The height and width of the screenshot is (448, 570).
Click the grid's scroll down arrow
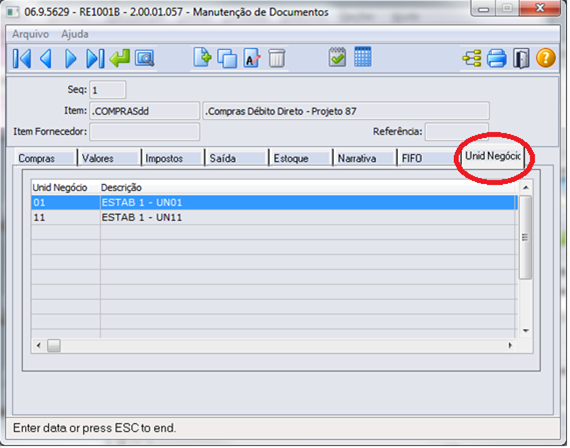point(526,331)
